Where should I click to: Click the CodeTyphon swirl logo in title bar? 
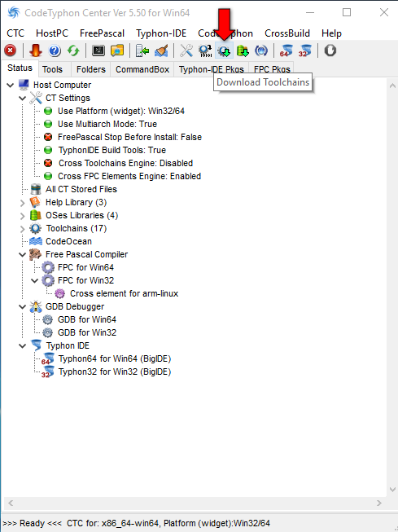pyautogui.click(x=14, y=13)
